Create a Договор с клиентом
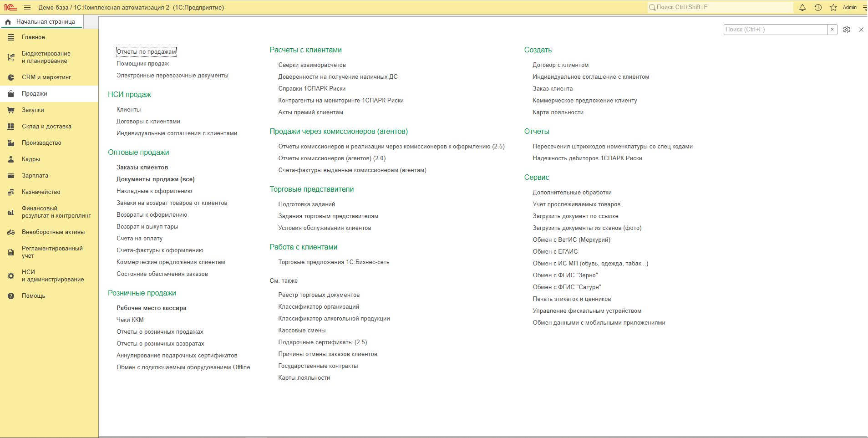 click(x=561, y=65)
